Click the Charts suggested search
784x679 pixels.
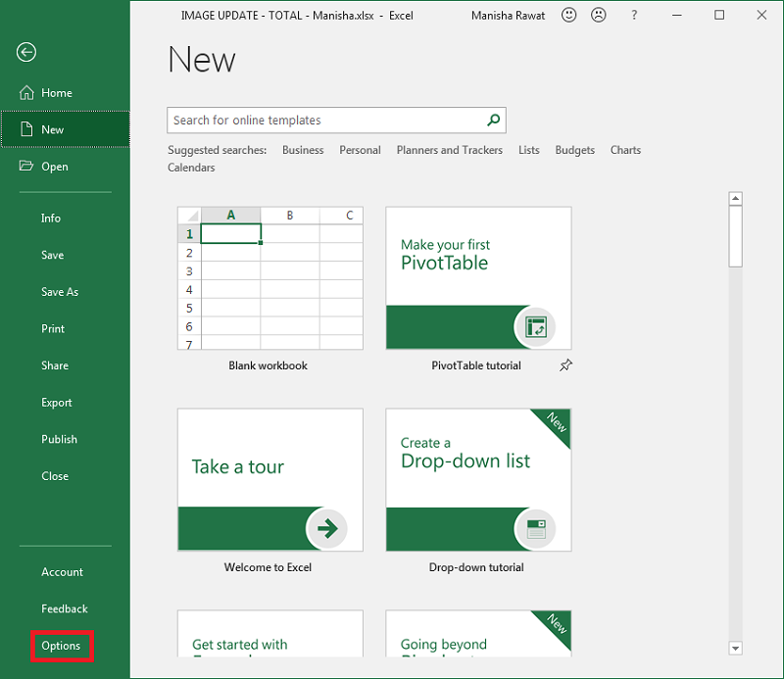625,150
